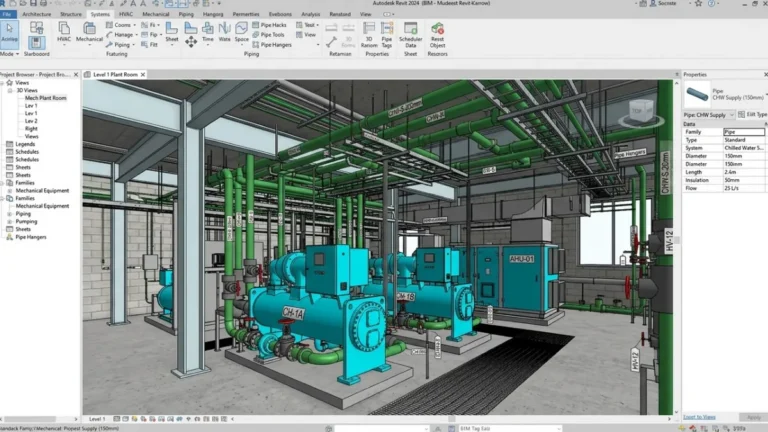This screenshot has height=432, width=768.
Task: Click the Length value 2.4m
Action: click(744, 172)
